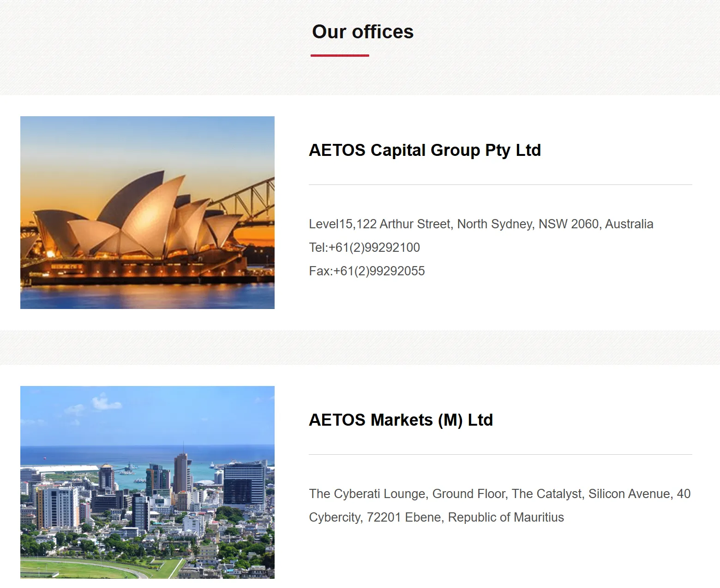Click the "Our offices" page heading
This screenshot has width=720, height=588.
(x=363, y=32)
